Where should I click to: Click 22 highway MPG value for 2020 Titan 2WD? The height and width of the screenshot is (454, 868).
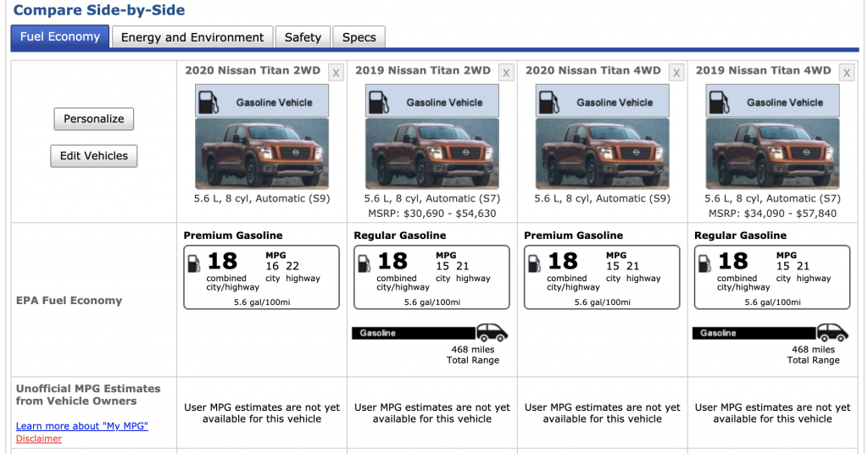tap(292, 266)
